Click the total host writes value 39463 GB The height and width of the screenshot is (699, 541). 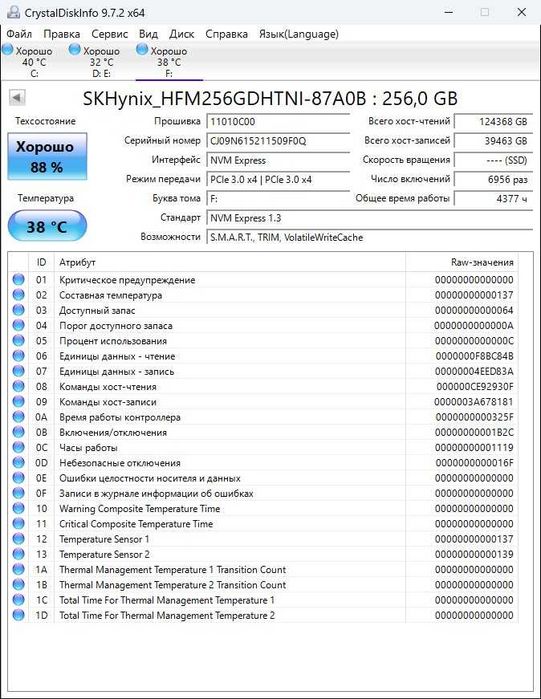(x=493, y=141)
